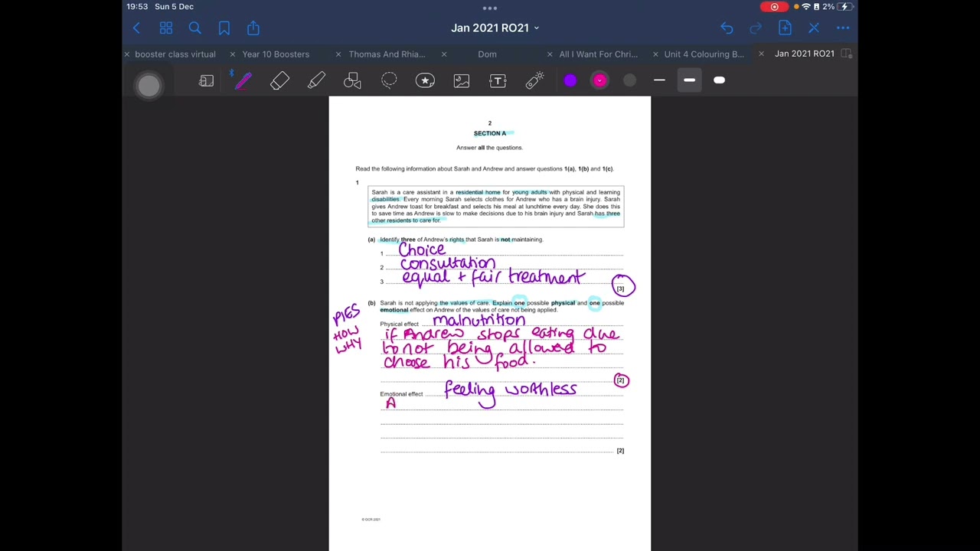Go back using the left chevron
Image resolution: width=980 pixels, height=551 pixels.
pyautogui.click(x=136, y=28)
